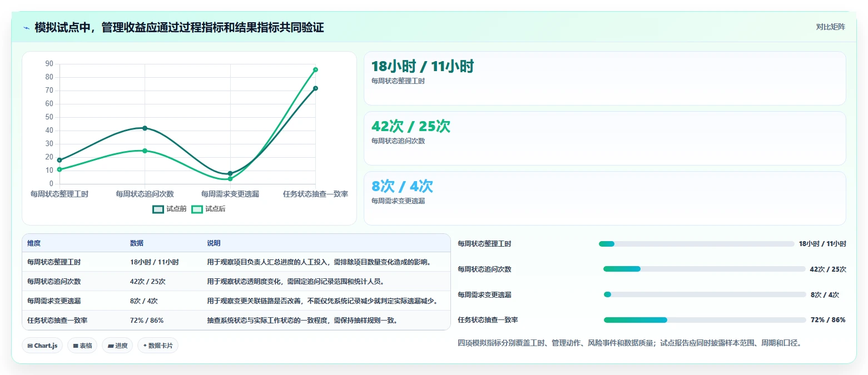Click the 任务状态抽查一致率 progress bar
Viewport: 868px width, 375px height.
tap(705, 320)
